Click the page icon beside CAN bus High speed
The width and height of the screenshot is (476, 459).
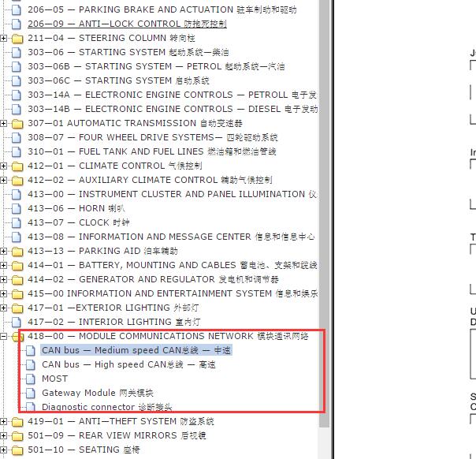click(31, 364)
